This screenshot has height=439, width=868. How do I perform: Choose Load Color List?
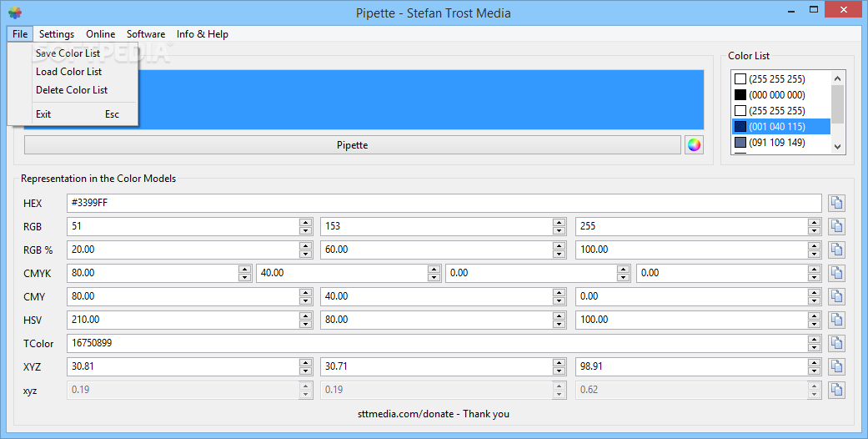tap(73, 72)
